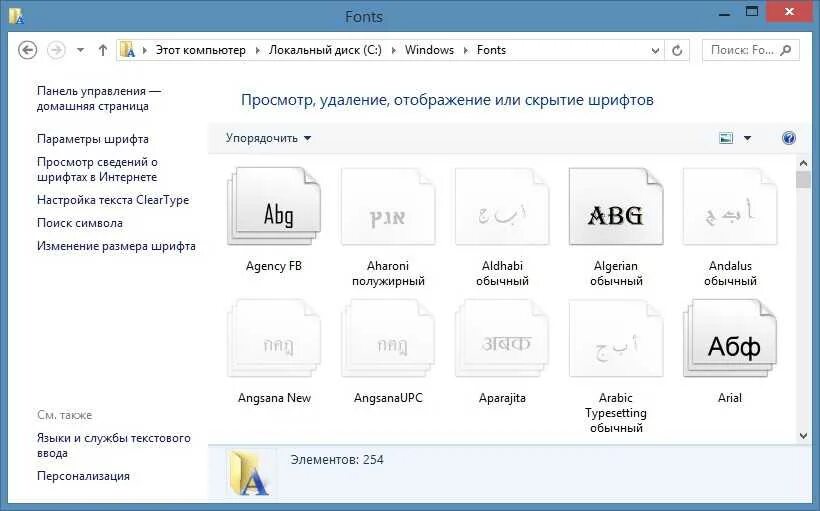Open Параметры шрифта link
Image resolution: width=820 pixels, height=511 pixels.
tap(93, 139)
